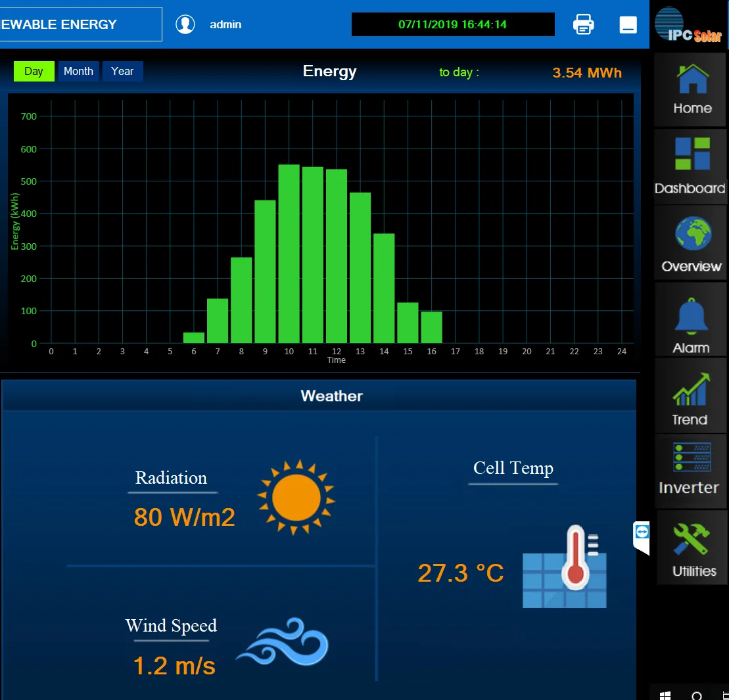The width and height of the screenshot is (729, 700).
Task: Click the energy bar for hour 8
Action: click(x=241, y=300)
